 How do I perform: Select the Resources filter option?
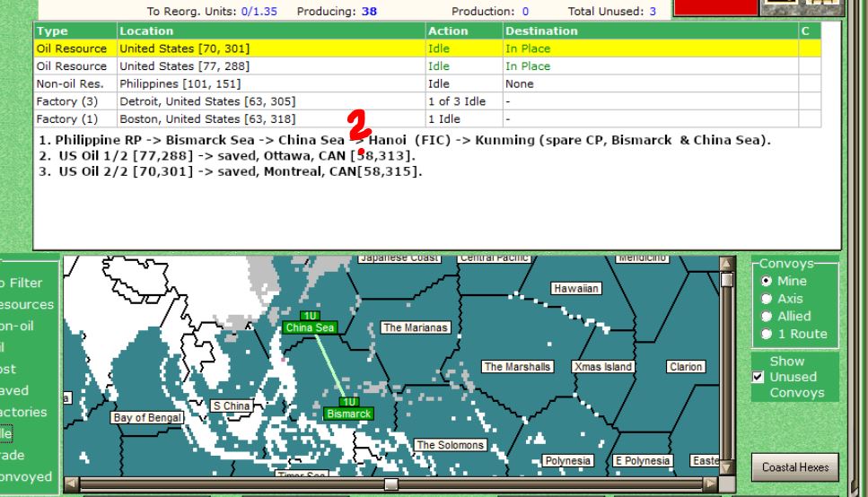[x=27, y=304]
